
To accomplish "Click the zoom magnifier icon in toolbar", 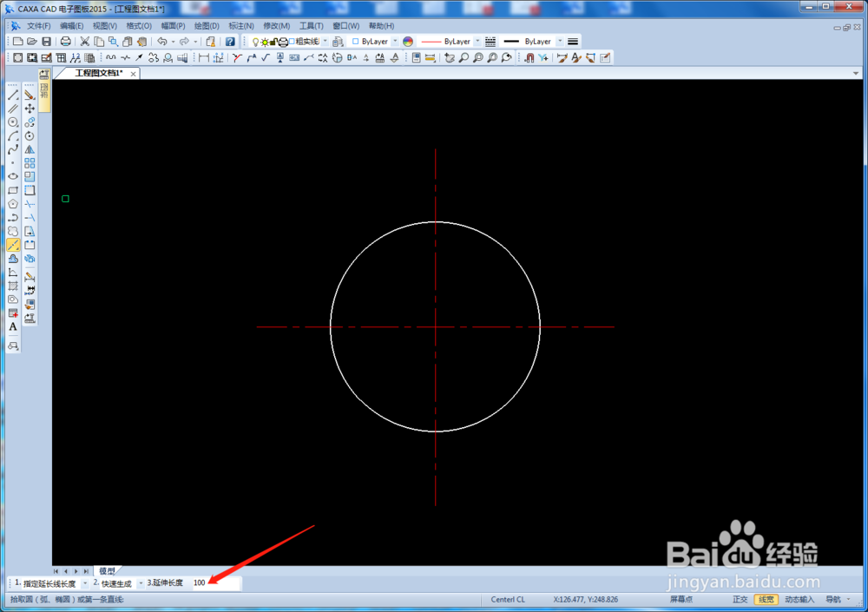I will point(464,57).
